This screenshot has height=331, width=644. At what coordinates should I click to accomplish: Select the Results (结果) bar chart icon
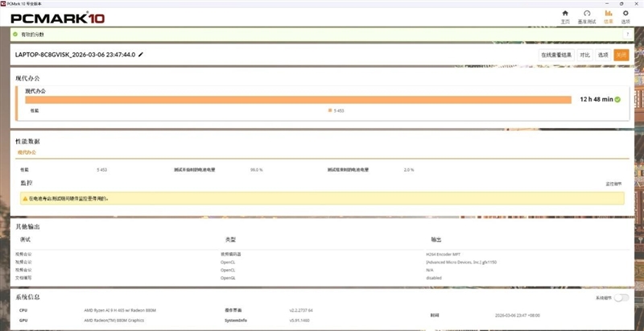[609, 14]
